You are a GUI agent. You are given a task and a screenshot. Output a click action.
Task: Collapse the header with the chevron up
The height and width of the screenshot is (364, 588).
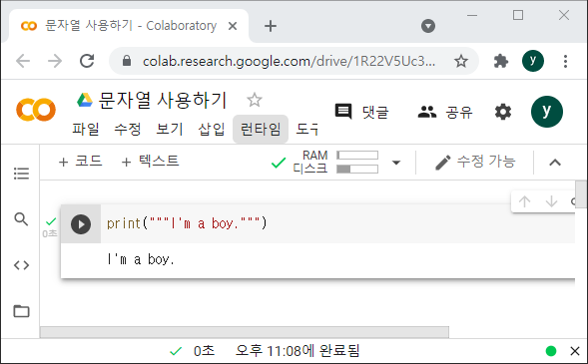tap(555, 163)
